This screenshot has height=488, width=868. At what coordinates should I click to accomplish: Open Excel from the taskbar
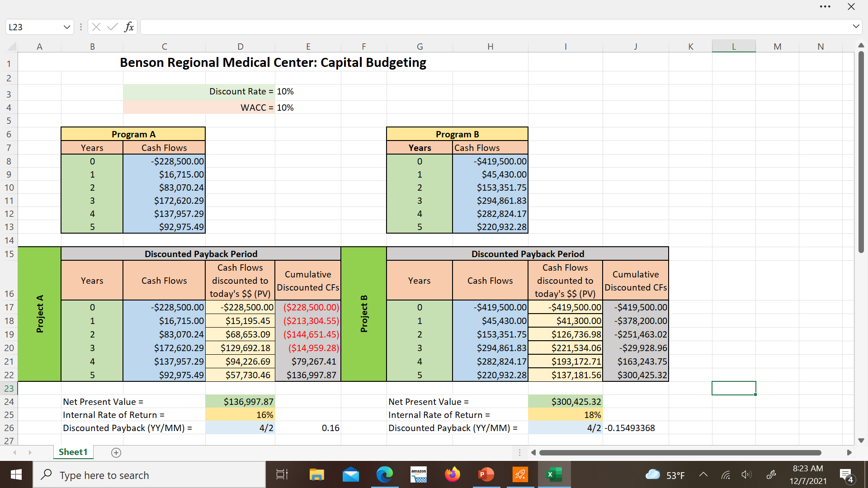click(554, 474)
